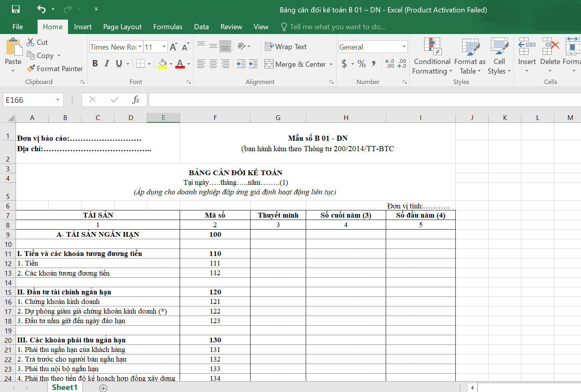Viewport: 581px width, 392px height.
Task: Click Middle Align icon
Action: coord(213,46)
